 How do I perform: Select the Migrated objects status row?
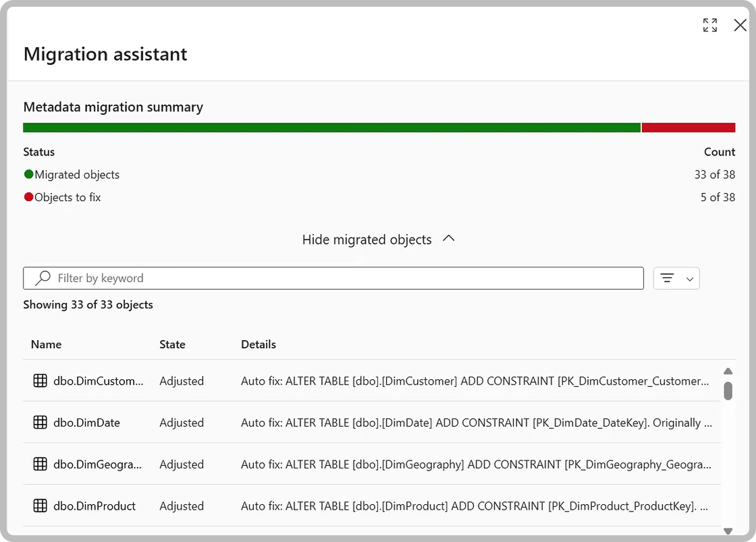point(379,175)
